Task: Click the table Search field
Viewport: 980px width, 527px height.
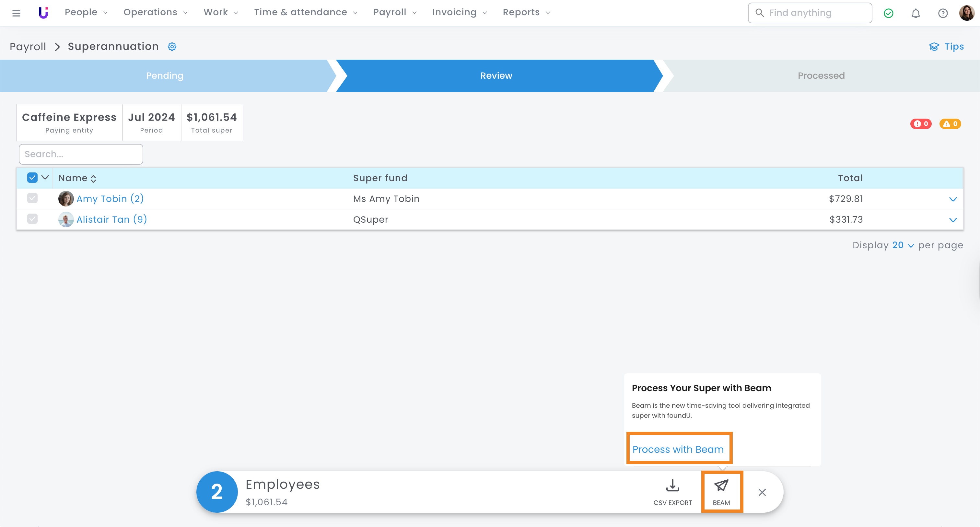Action: pyautogui.click(x=81, y=154)
